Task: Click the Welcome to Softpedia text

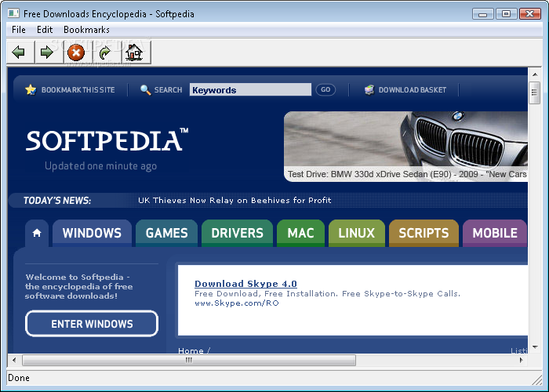Action: pyautogui.click(x=78, y=286)
